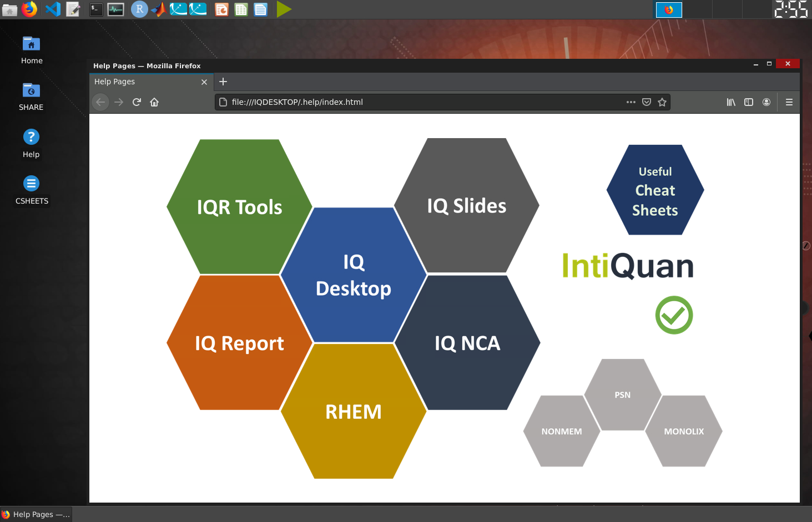The width and height of the screenshot is (812, 522).
Task: Open LibreOffice Calc from the top panel
Action: click(x=241, y=9)
